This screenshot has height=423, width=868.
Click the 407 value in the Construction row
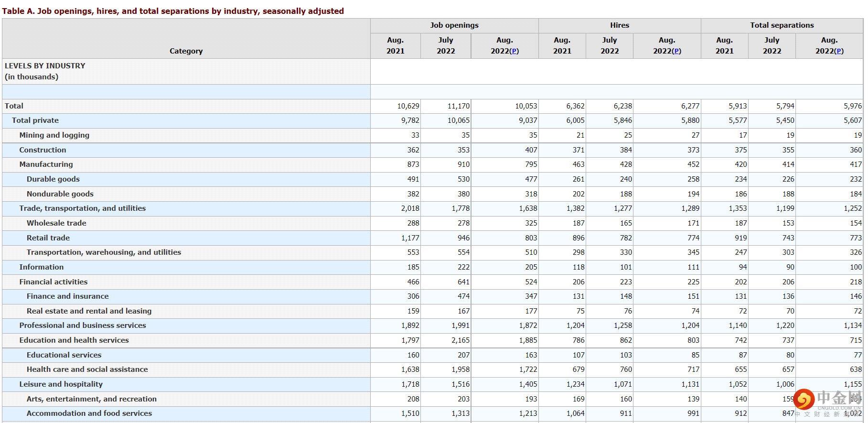pos(531,150)
